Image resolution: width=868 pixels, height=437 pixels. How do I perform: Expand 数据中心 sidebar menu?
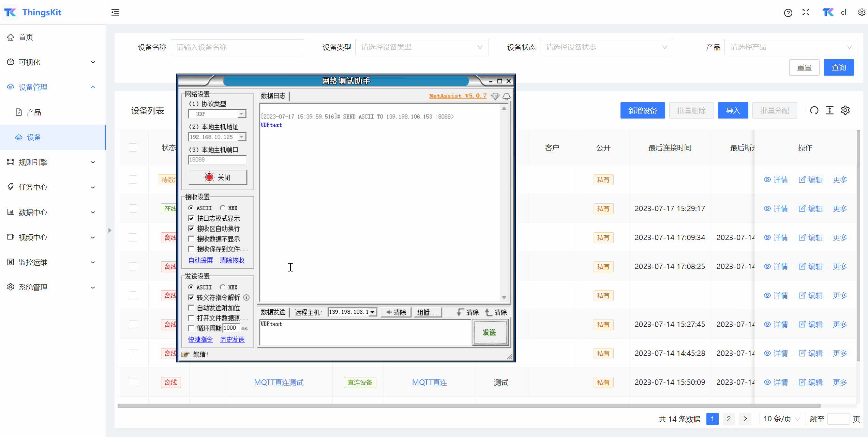pyautogui.click(x=53, y=213)
